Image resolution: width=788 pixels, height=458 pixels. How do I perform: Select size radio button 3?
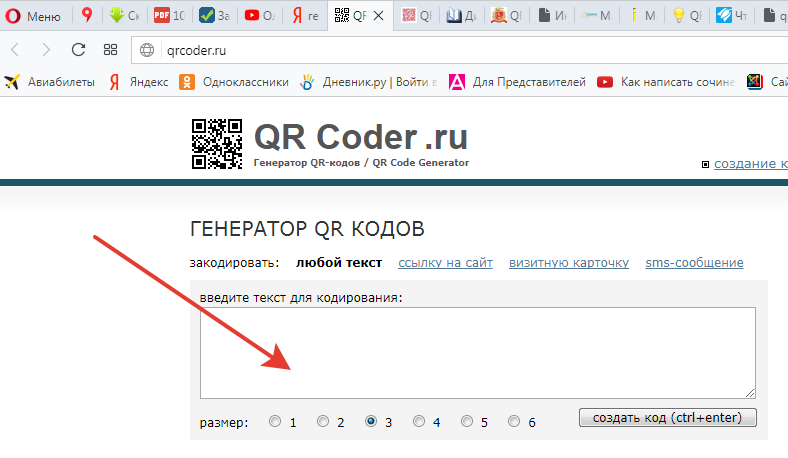pyautogui.click(x=371, y=421)
